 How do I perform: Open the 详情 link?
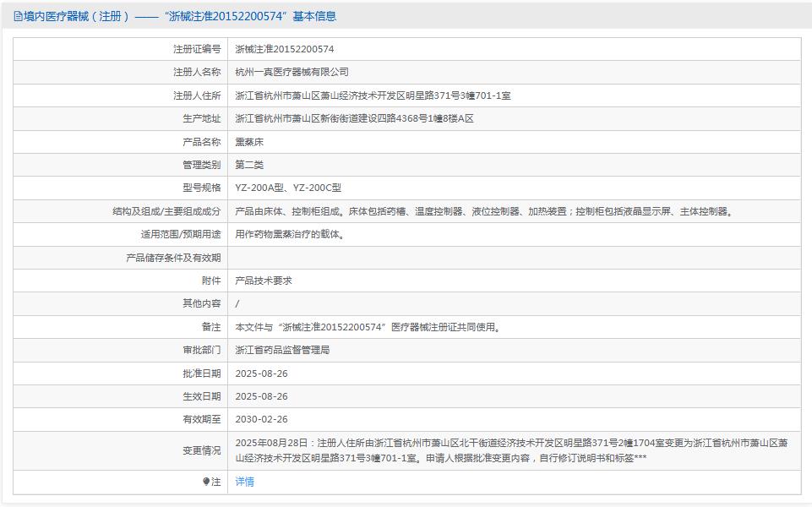coord(244,482)
